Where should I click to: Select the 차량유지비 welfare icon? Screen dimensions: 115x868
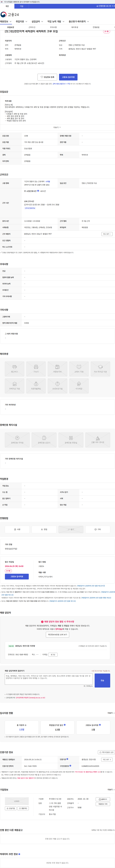point(57,369)
